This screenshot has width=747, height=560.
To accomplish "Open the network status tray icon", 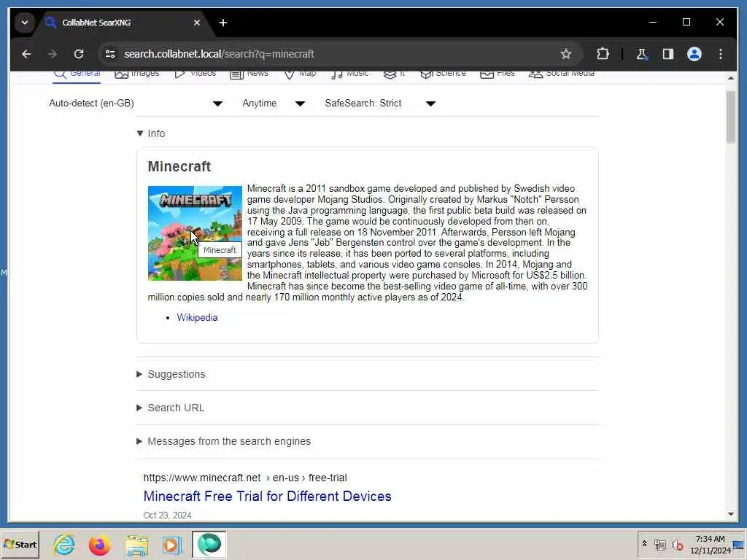I will tap(659, 545).
